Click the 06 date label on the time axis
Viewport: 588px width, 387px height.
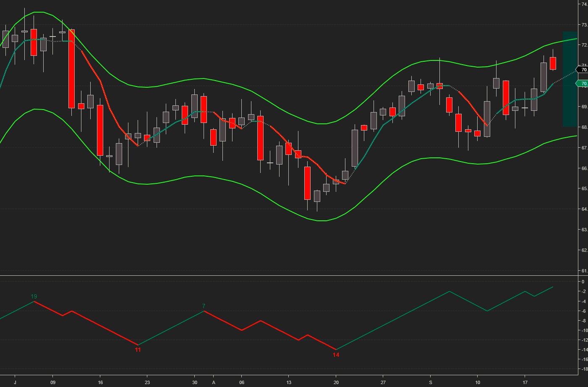[242, 383]
